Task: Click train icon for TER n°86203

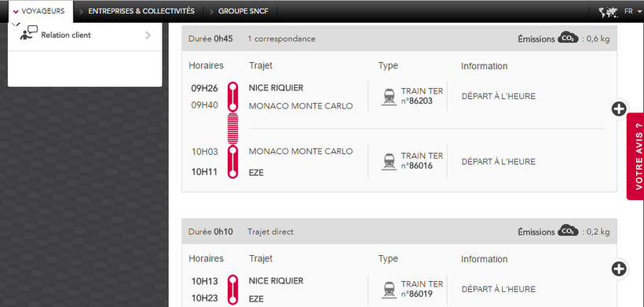Action: (x=389, y=97)
